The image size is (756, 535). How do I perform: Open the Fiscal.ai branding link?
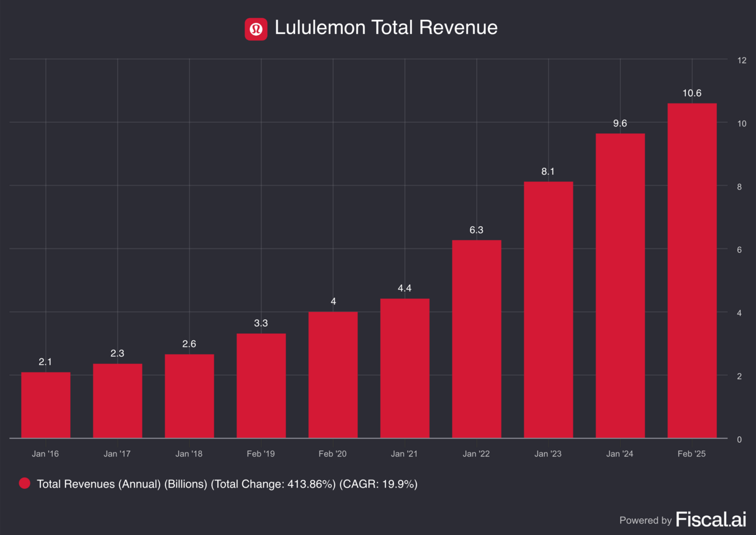point(711,519)
